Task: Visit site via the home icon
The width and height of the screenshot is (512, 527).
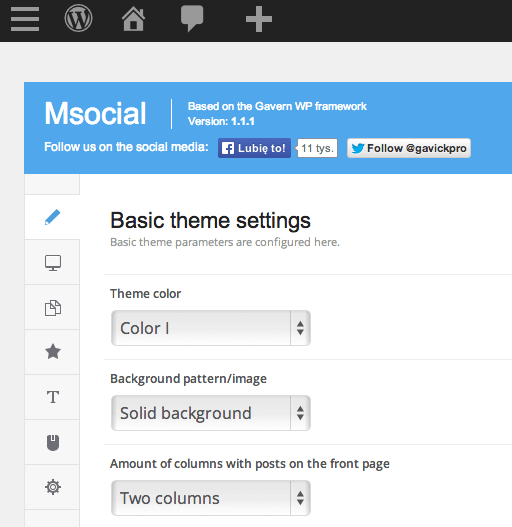Action: (133, 19)
